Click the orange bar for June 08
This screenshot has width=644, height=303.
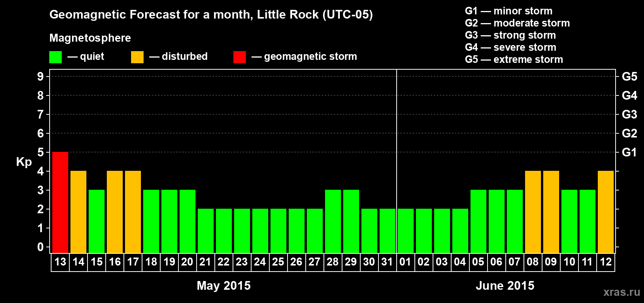pyautogui.click(x=533, y=212)
